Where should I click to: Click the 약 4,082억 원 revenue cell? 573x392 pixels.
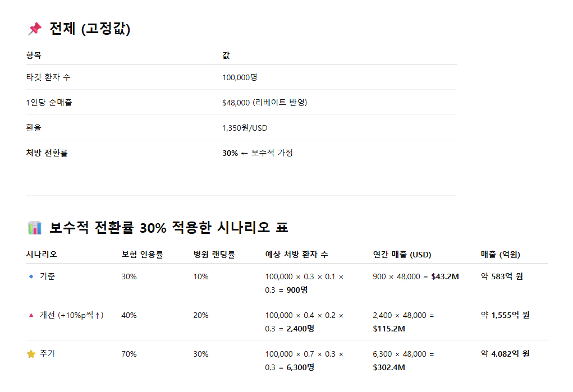click(x=505, y=354)
